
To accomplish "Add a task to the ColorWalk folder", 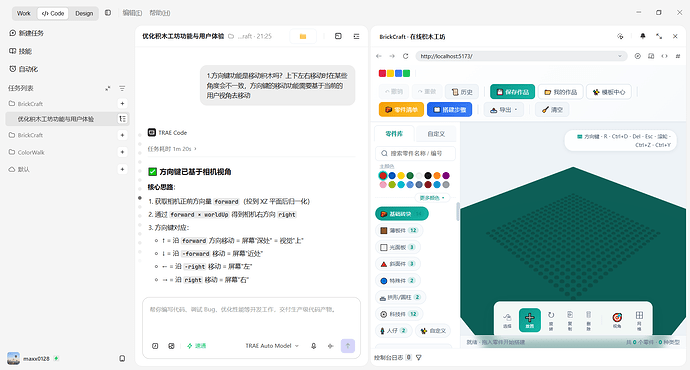I will pyautogui.click(x=122, y=152).
